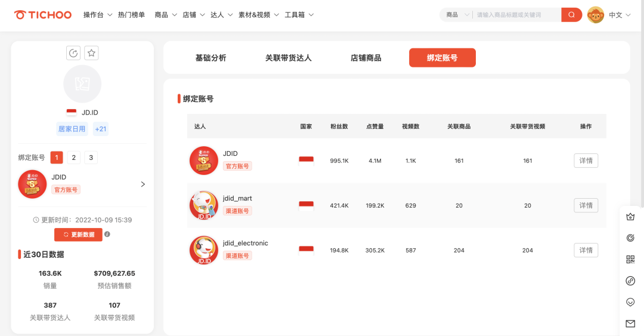Expand the 达人 dropdown
644x336 pixels.
221,15
